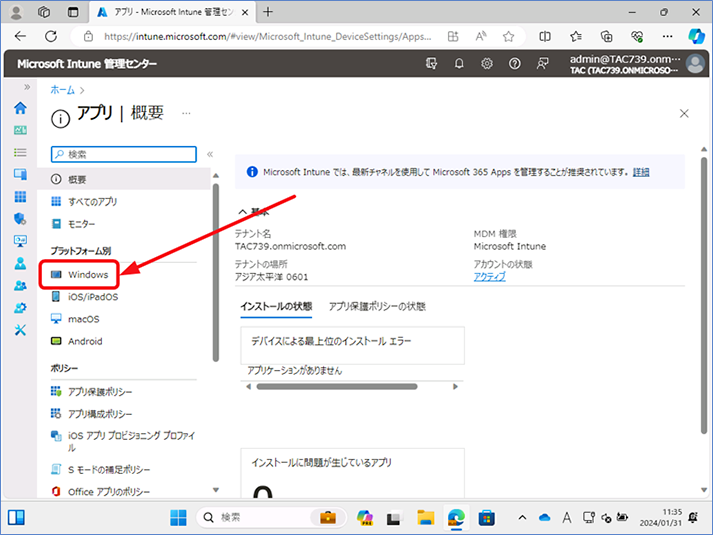Screen dimensions: 713x535
Task: Open help question mark in header
Action: click(x=514, y=64)
